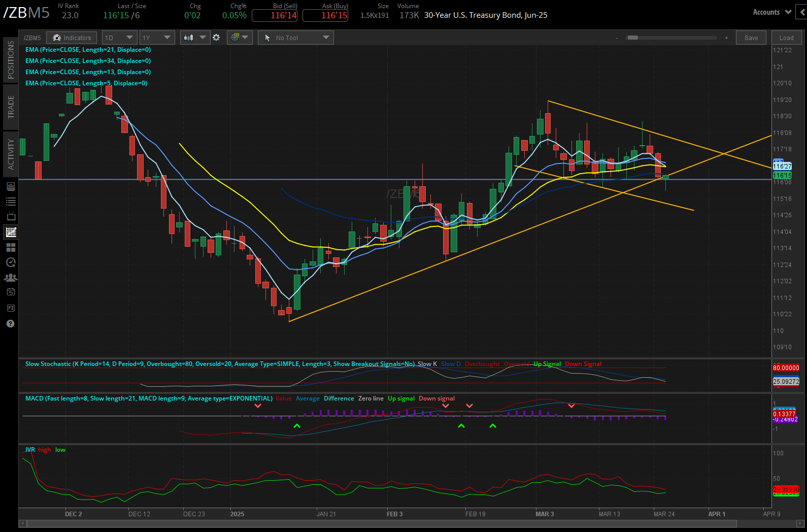The image size is (807, 532).
Task: Zoom out chart with minus button
Action: click(617, 38)
